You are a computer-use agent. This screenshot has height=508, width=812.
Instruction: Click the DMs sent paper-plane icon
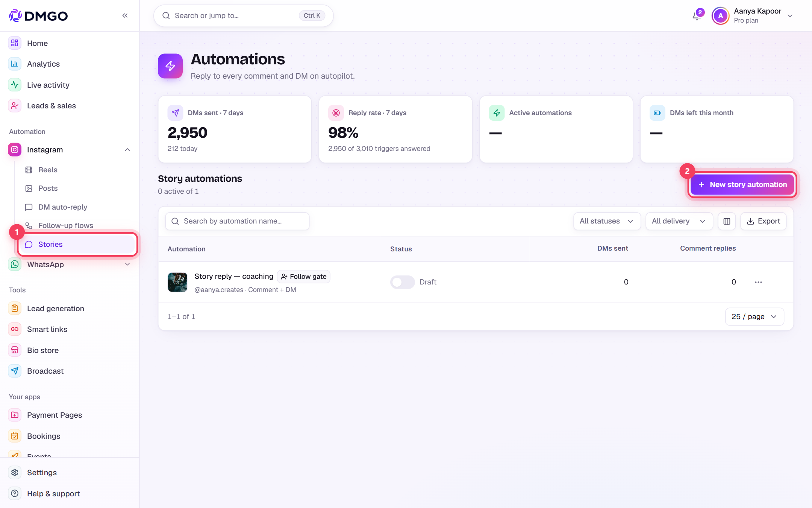click(x=175, y=113)
